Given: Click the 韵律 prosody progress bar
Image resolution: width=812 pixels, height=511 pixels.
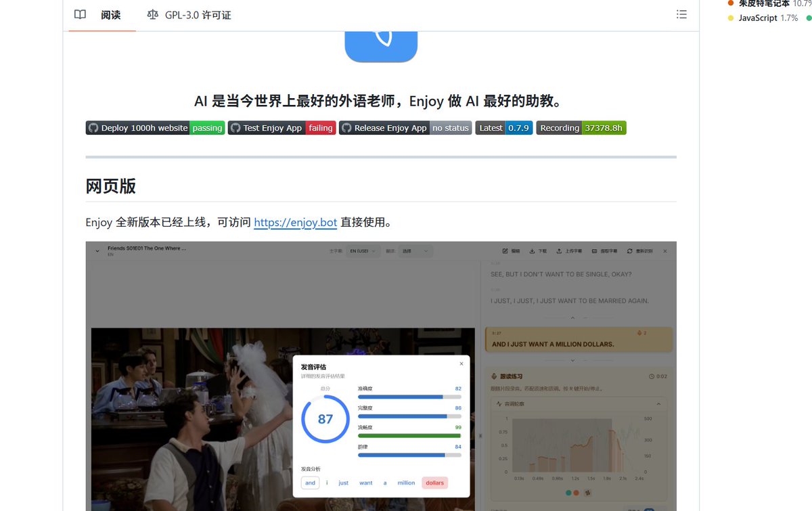Looking at the screenshot, I should click(x=409, y=455).
